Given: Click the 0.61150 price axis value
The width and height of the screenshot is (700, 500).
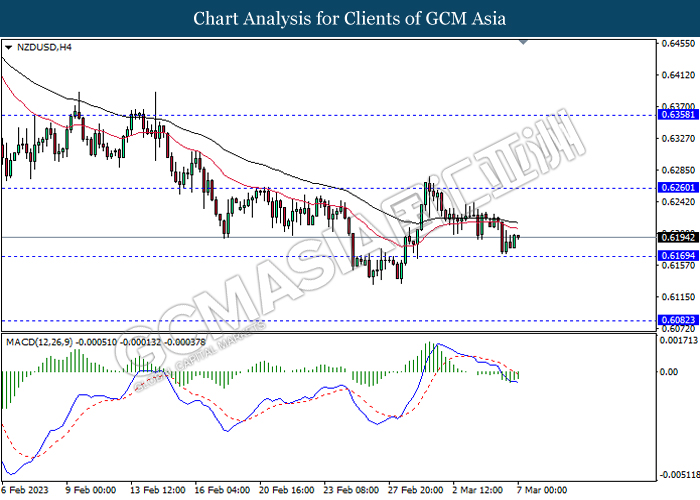Looking at the screenshot, I should click(678, 297).
